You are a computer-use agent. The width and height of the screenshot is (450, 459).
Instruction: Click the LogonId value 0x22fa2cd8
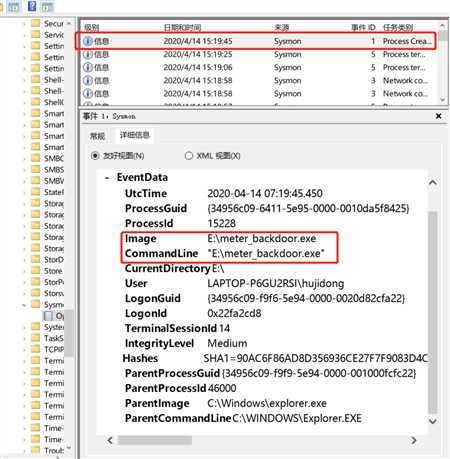coord(234,313)
